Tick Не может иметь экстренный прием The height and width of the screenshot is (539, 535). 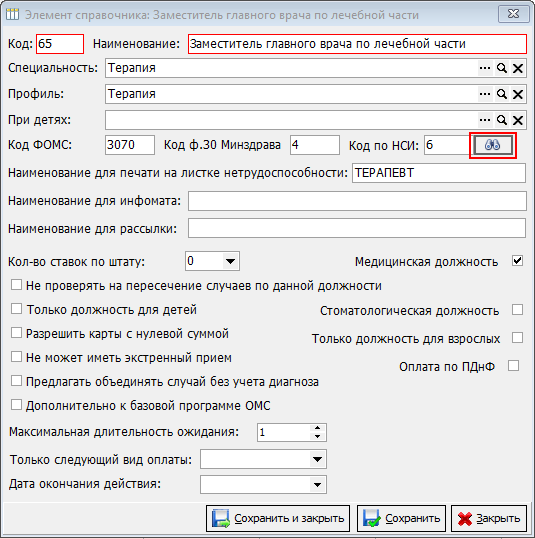click(16, 357)
